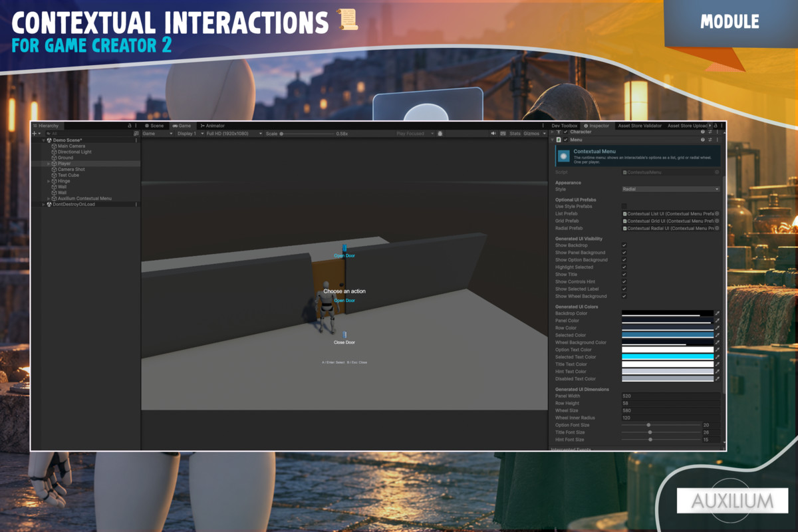
Task: Open the List Prefab object picker
Action: (717, 213)
